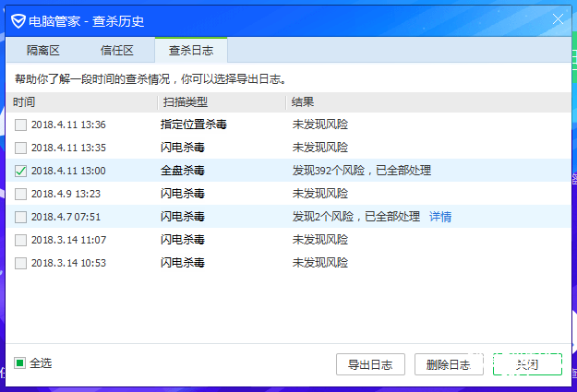Click the 发现2个风险，已全部处理 result text

coord(356,217)
